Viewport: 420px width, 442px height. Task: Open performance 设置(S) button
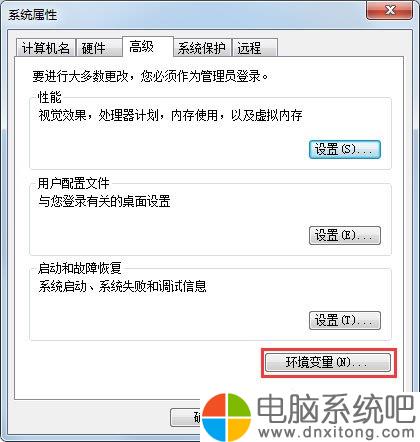pyautogui.click(x=345, y=150)
